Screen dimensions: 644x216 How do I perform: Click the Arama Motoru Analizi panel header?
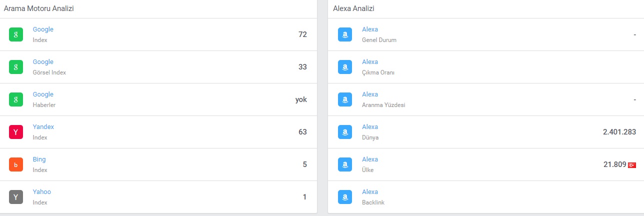click(158, 9)
